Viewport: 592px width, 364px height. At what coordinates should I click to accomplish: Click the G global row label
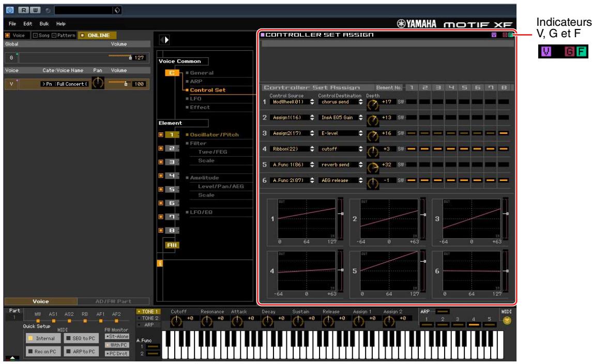point(11,58)
